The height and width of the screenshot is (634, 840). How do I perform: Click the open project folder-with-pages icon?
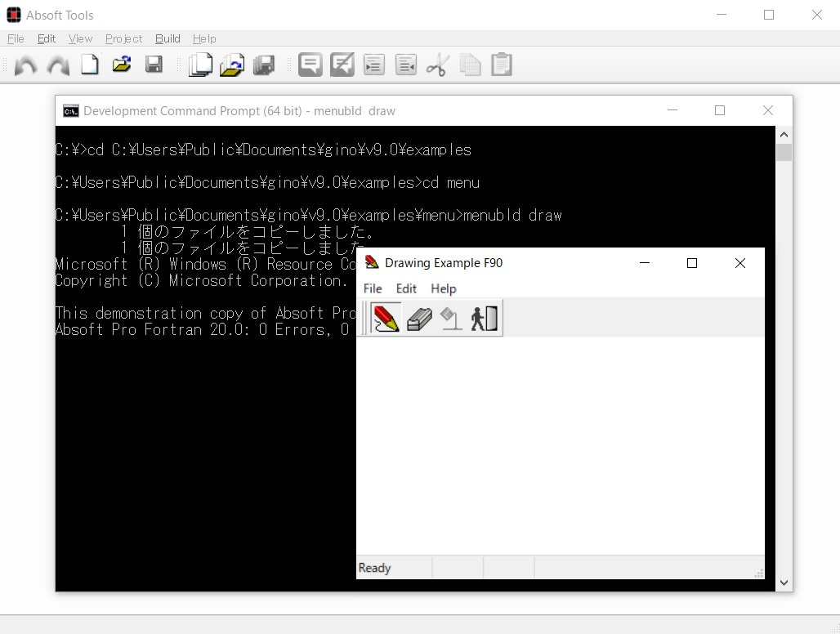tap(232, 65)
